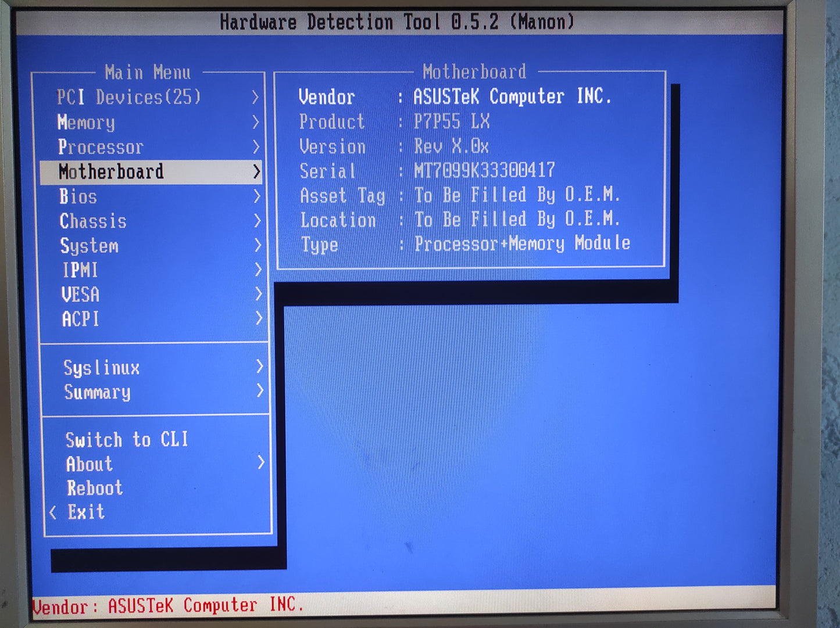Open the PCI Devices(25) menu entry
840x628 pixels.
point(128,97)
